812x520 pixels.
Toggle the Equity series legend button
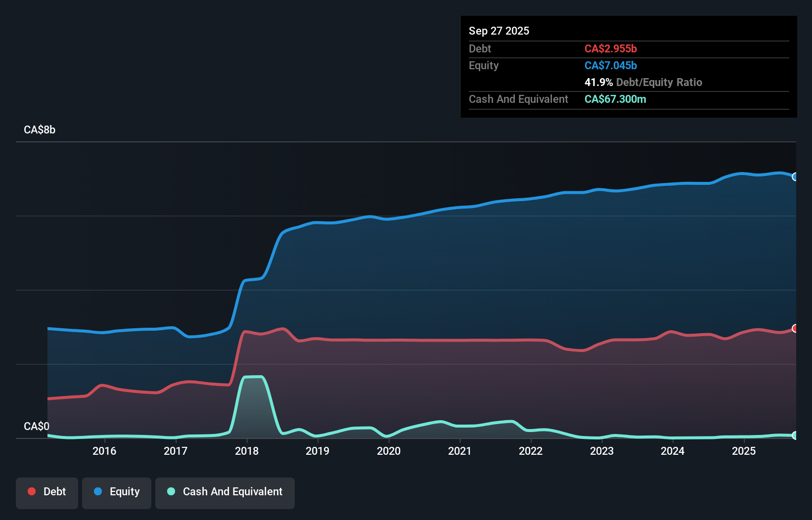117,493
